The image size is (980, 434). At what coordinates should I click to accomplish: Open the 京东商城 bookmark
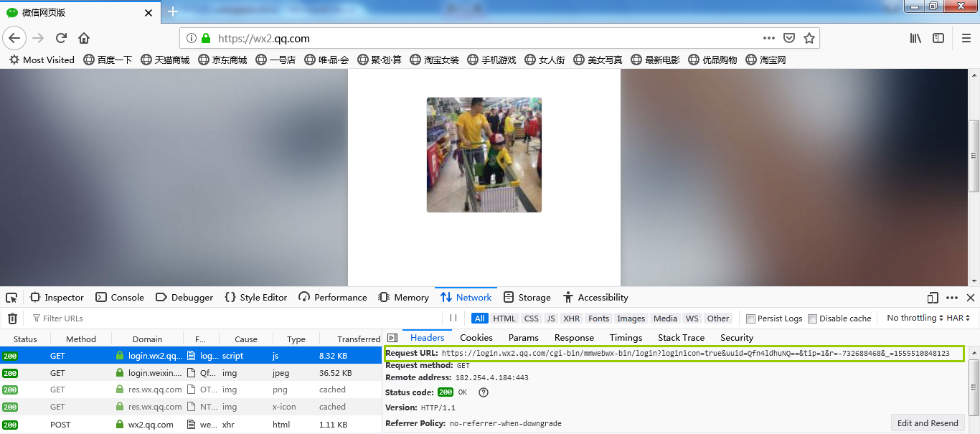(222, 60)
